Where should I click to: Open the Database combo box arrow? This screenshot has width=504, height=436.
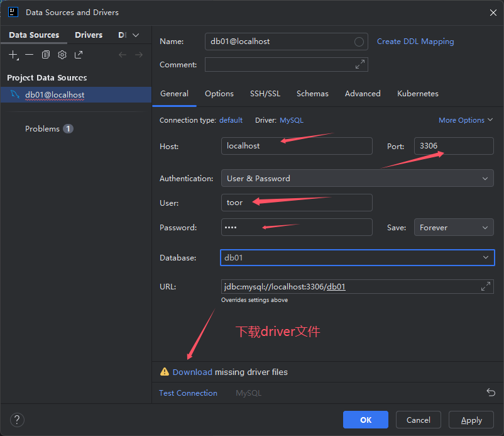(x=486, y=257)
